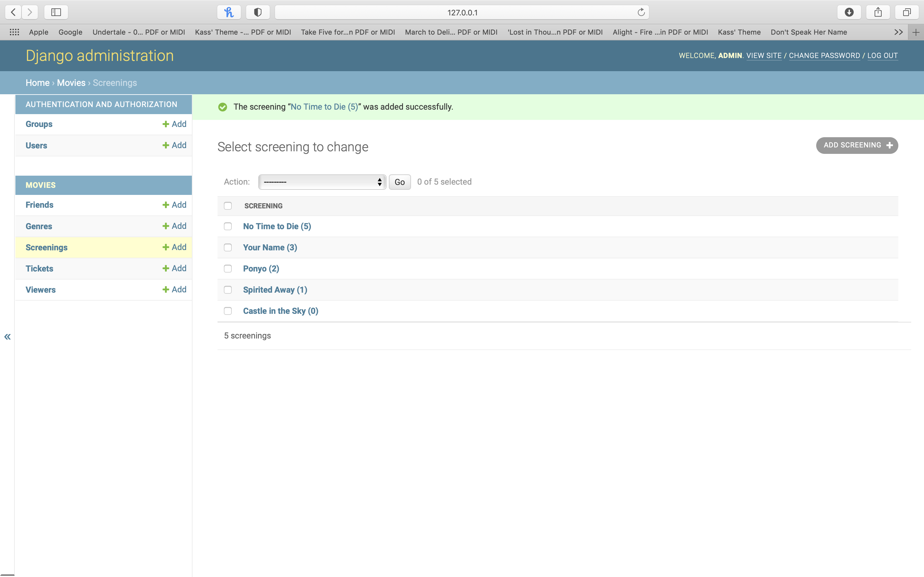The width and height of the screenshot is (924, 577).
Task: Open the Tickets model in sidebar
Action: click(39, 269)
